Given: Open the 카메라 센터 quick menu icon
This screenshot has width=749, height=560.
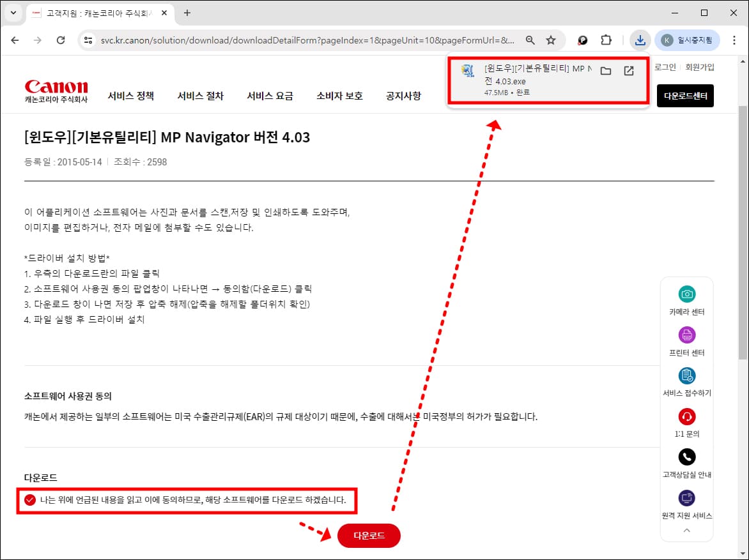Looking at the screenshot, I should pyautogui.click(x=686, y=294).
